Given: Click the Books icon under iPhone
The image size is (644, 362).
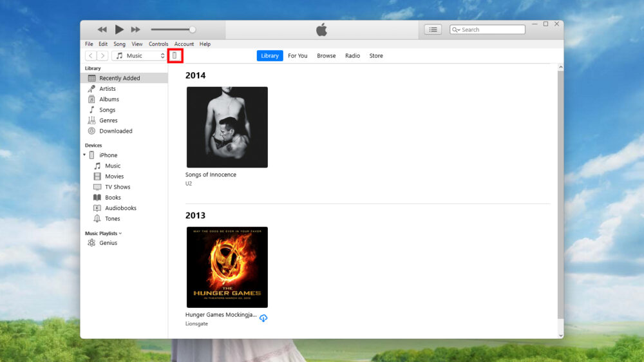Looking at the screenshot, I should (97, 198).
